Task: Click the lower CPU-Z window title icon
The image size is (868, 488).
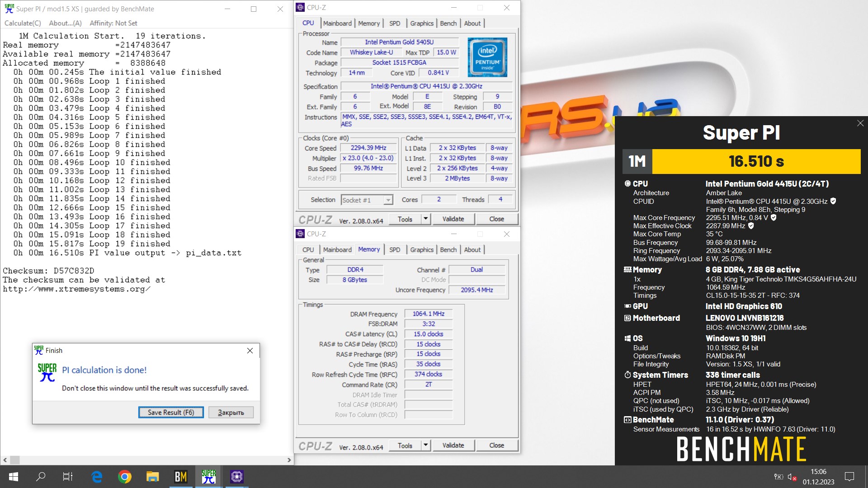Action: click(300, 234)
